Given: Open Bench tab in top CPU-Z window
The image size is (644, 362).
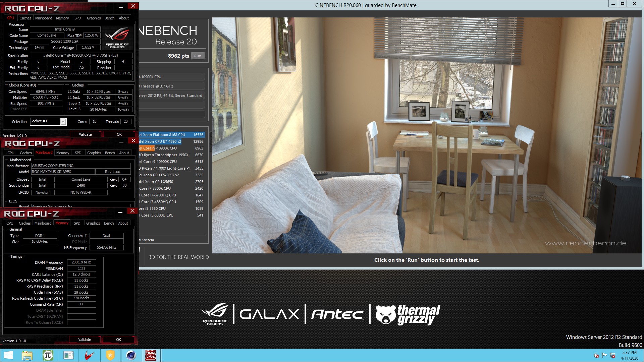Looking at the screenshot, I should (x=110, y=18).
